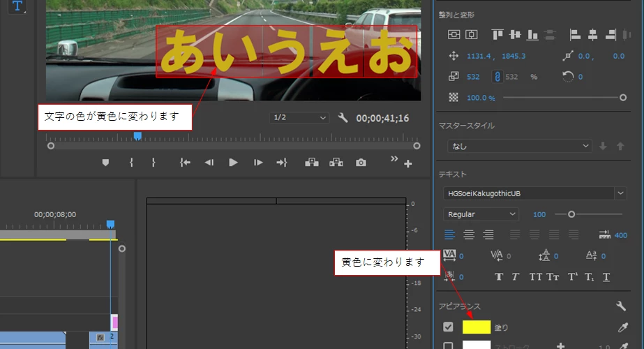Screen dimensions: 644x349
Task: Click the anchor point icon
Action: [x=568, y=56]
